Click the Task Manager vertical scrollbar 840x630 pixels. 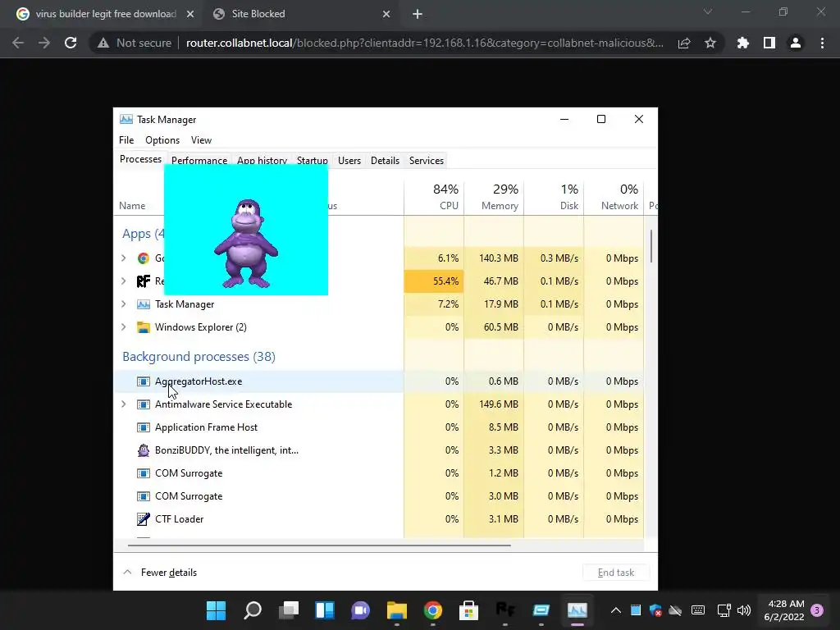click(651, 246)
